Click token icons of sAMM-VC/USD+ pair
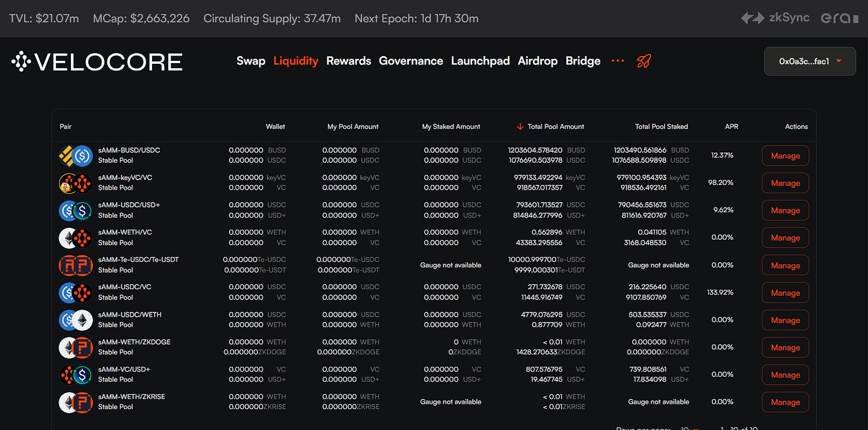The image size is (868, 430). [76, 375]
